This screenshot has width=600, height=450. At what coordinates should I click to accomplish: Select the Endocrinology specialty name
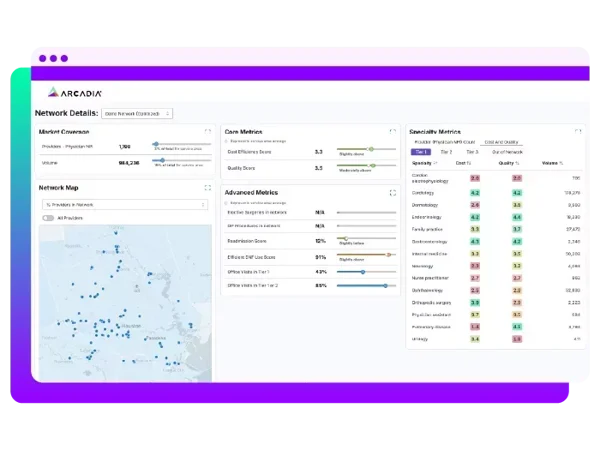(x=427, y=217)
